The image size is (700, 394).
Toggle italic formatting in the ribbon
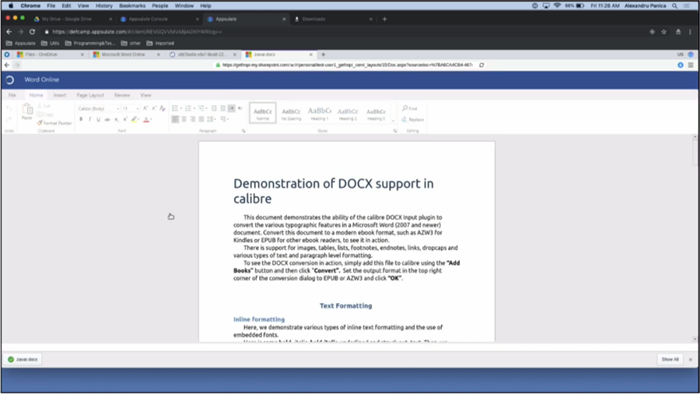90,119
